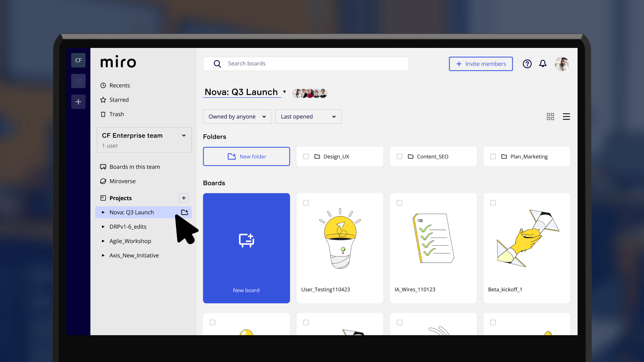Switch to list view
The image size is (644, 362).
point(566,117)
